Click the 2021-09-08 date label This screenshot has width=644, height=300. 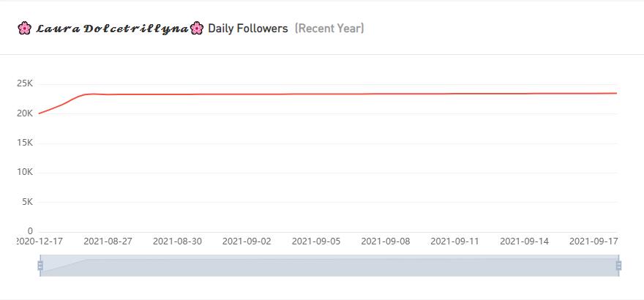tap(386, 241)
